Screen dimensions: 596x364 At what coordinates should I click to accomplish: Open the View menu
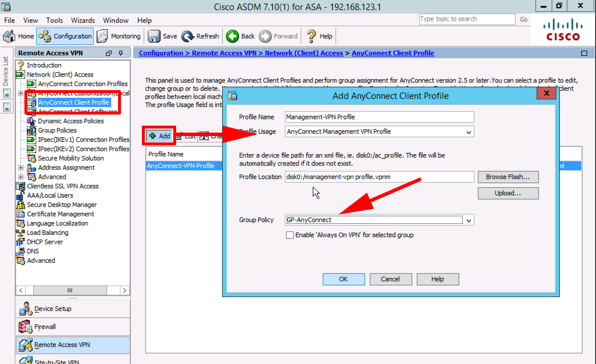coord(30,20)
